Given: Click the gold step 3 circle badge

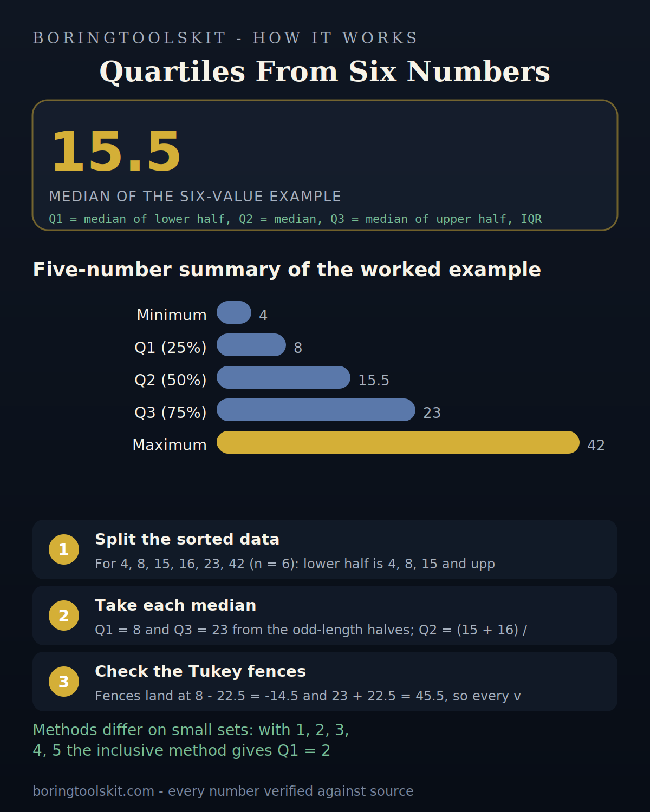Looking at the screenshot, I should pos(64,682).
